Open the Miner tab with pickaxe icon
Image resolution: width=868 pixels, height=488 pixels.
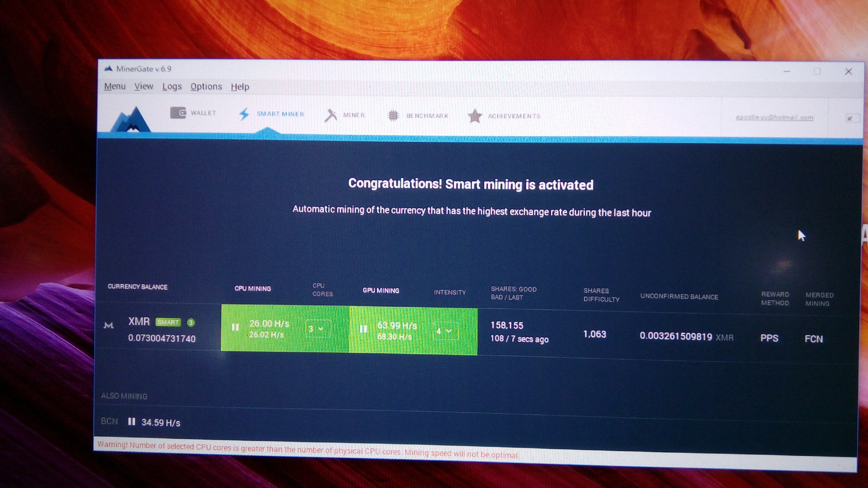(x=344, y=115)
